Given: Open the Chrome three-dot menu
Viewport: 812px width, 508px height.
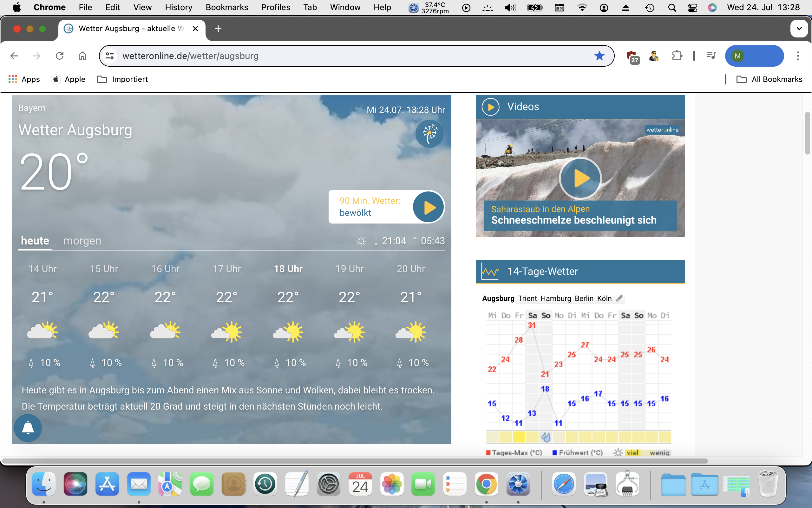Looking at the screenshot, I should 798,56.
